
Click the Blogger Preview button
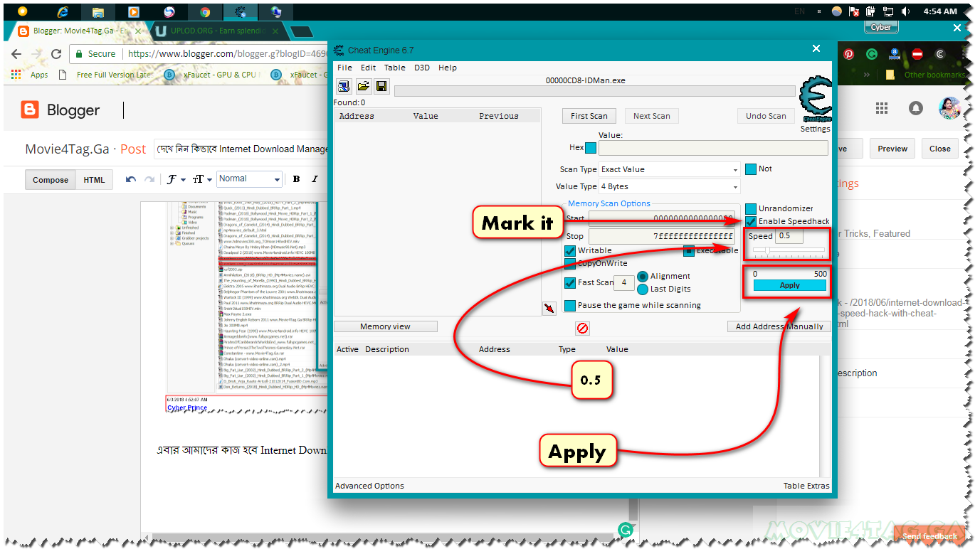(x=892, y=149)
